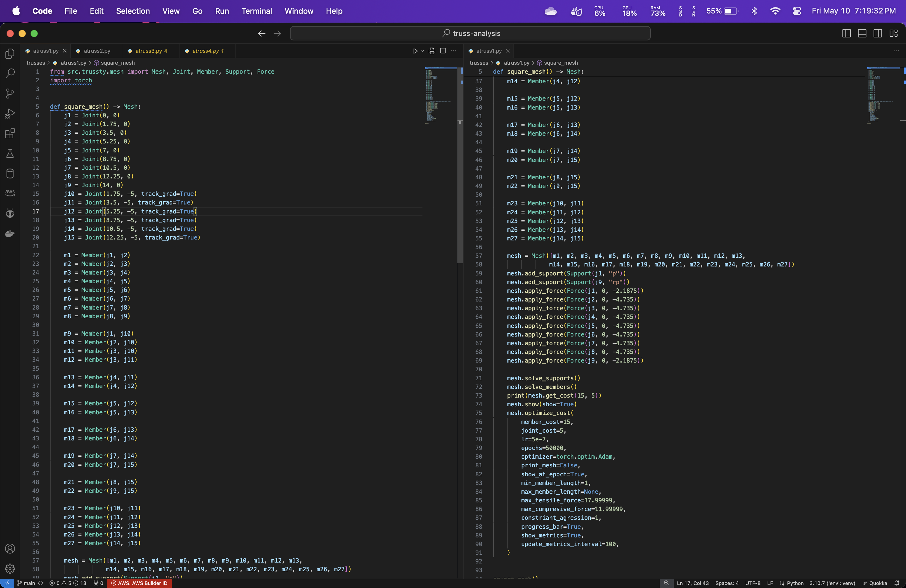This screenshot has width=906, height=588.
Task: Open remote window indicator in status bar
Action: pyautogui.click(x=7, y=583)
